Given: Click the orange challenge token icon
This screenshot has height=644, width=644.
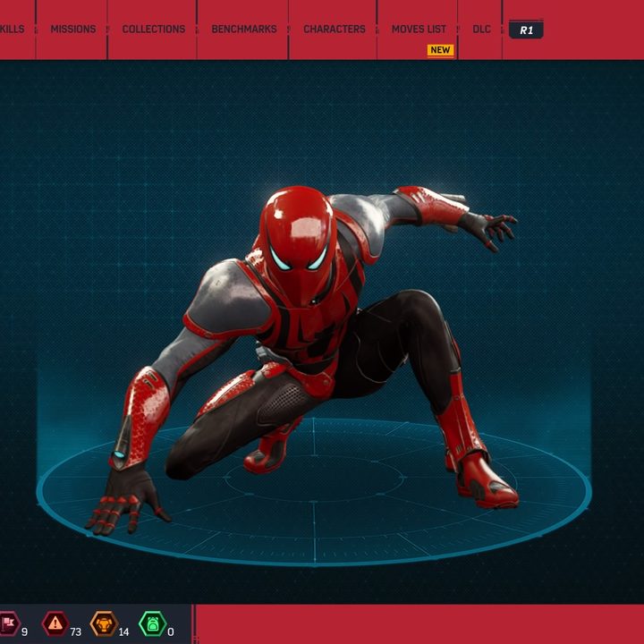Looking at the screenshot, I should click(104, 623).
